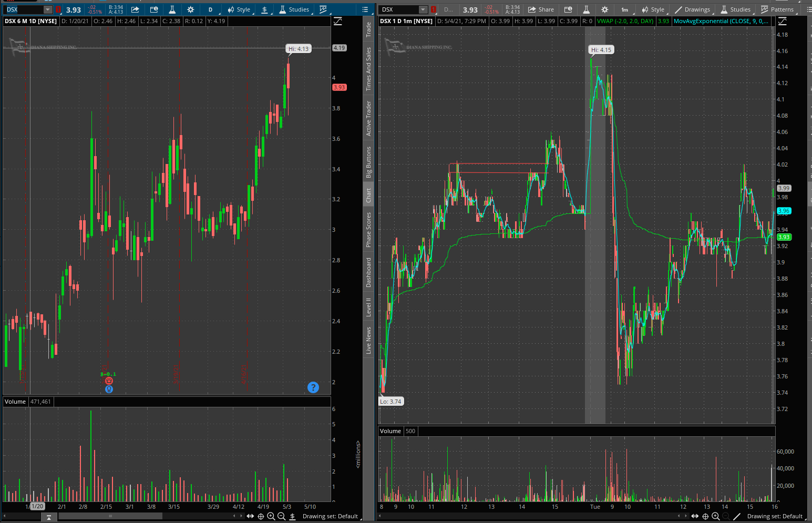
Task: Open the list menu icon in left chart toolbar
Action: 365,9
